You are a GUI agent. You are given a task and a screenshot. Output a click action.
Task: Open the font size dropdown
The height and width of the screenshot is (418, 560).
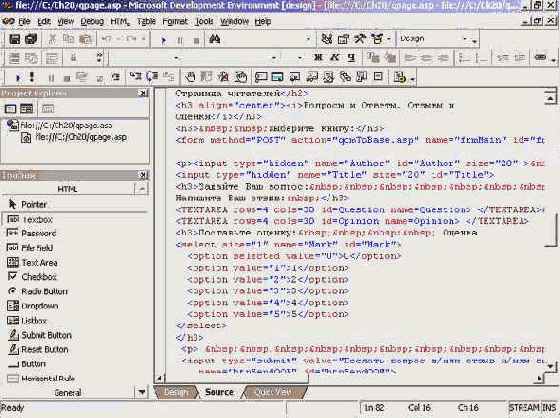tap(300, 58)
